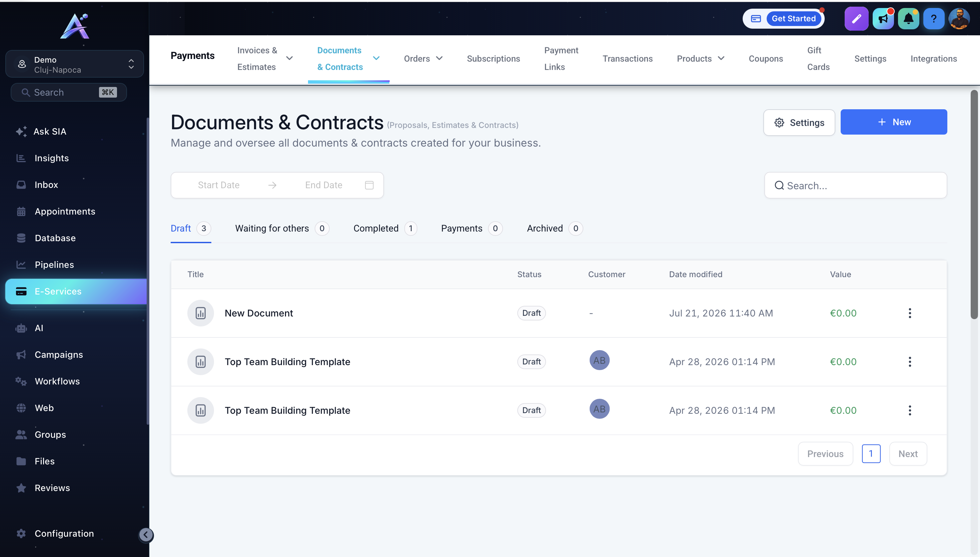The image size is (980, 557).
Task: Click the Date modified column header
Action: (x=695, y=274)
